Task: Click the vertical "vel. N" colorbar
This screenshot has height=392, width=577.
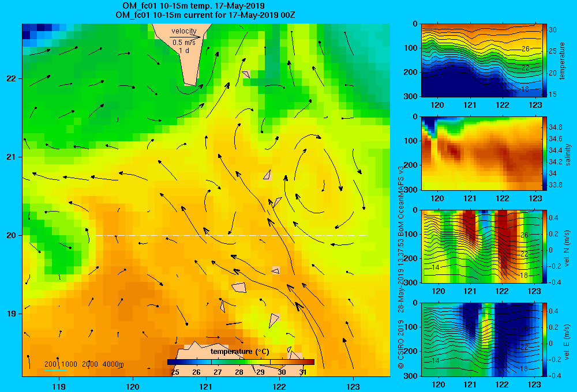Action: [545, 246]
